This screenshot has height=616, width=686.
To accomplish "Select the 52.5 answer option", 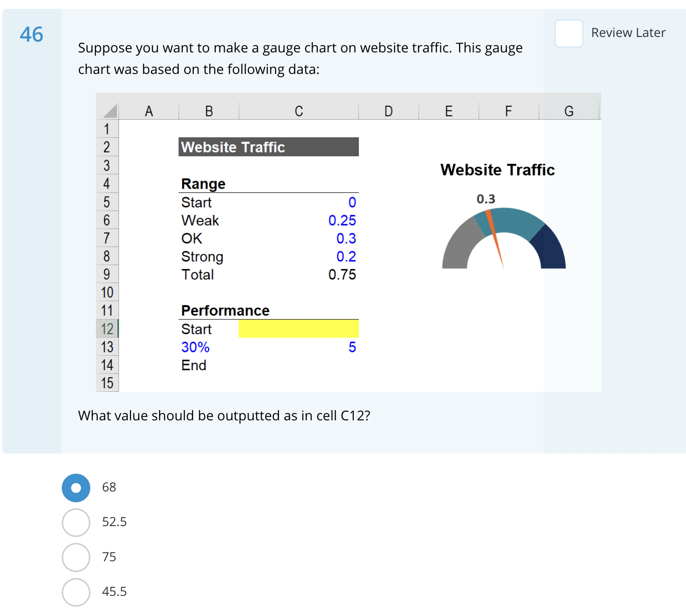I will point(76,522).
